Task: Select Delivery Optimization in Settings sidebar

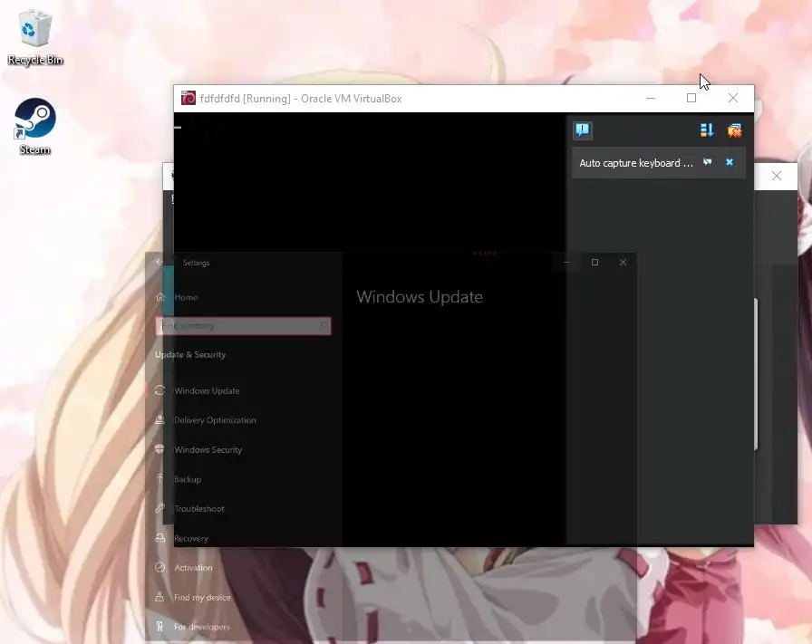Action: pyautogui.click(x=215, y=420)
